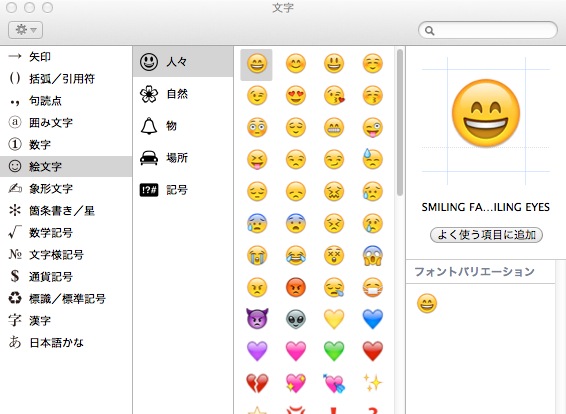This screenshot has width=566, height=414.
Task: Pick the broken heart emoji
Action: (x=257, y=383)
